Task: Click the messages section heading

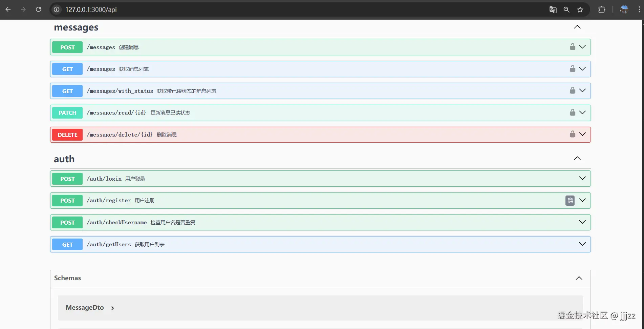Action: point(76,27)
